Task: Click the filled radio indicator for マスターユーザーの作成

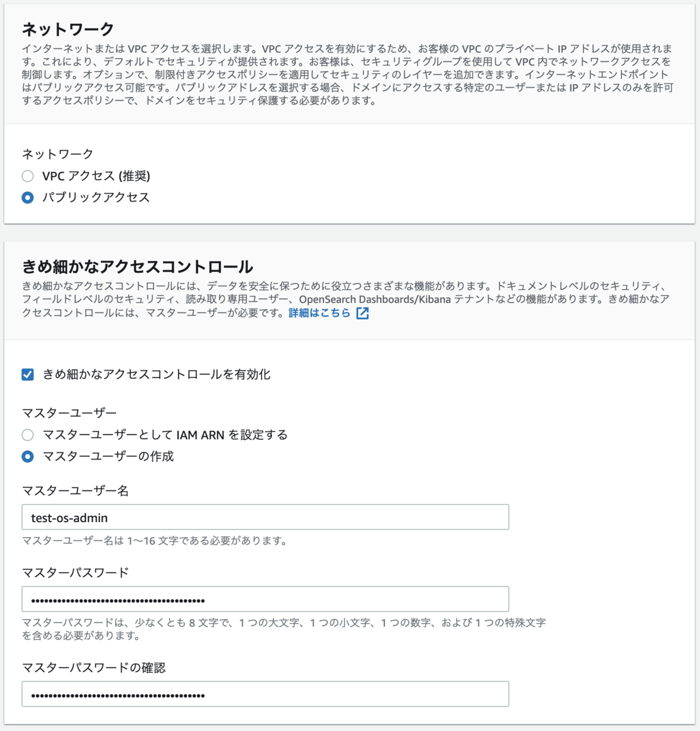Action: click(x=27, y=456)
